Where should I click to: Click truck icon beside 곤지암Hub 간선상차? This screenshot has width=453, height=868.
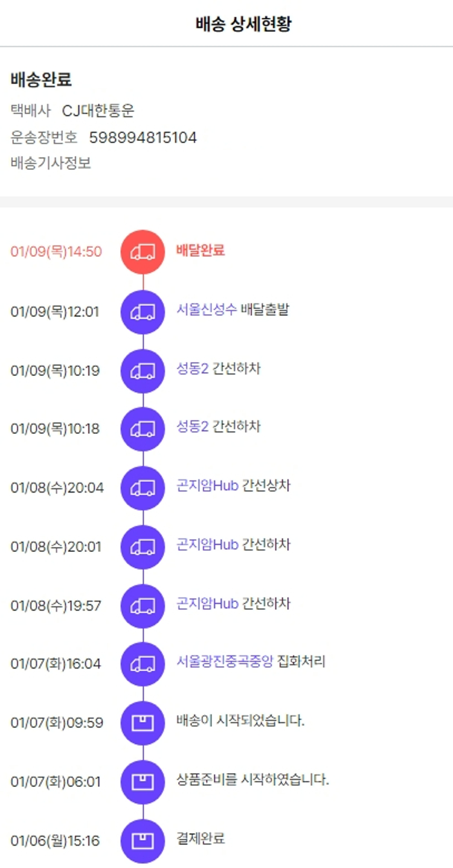(143, 488)
